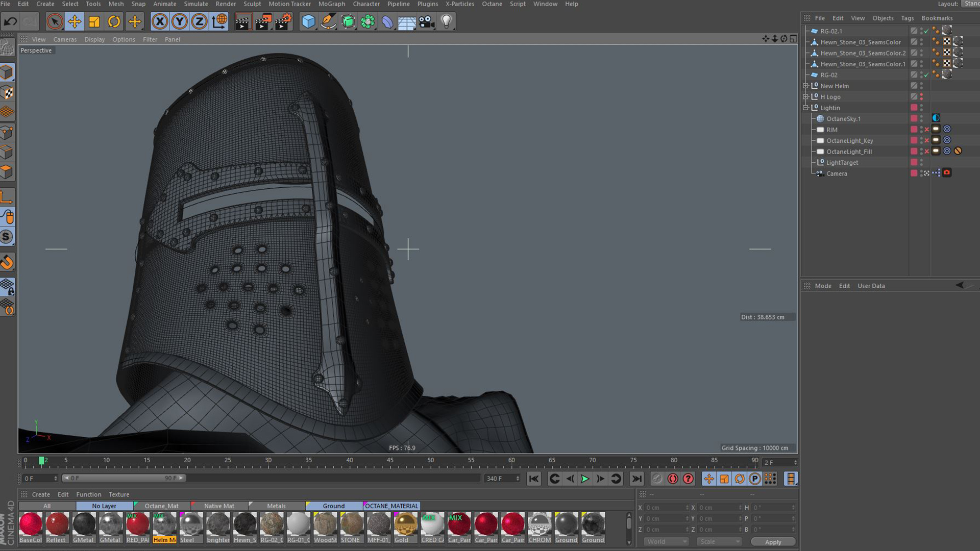Viewport: 980px width, 551px height.
Task: Add a Cube primitive object
Action: point(308,21)
